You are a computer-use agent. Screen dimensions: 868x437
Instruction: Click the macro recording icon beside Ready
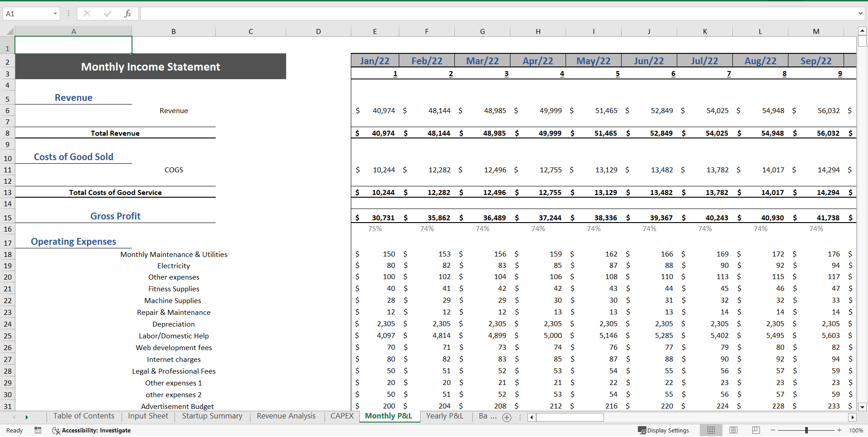pos(38,430)
